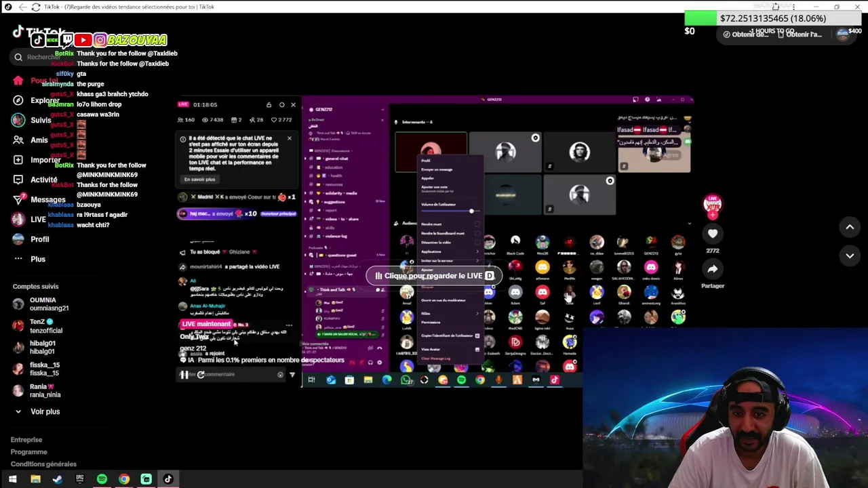Open Spotify from bottom Windows taskbar
Viewport: 868px width, 488px height.
point(102,479)
